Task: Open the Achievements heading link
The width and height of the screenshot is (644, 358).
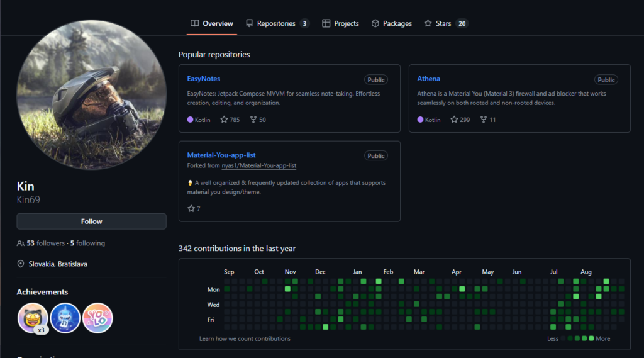Action: point(42,292)
